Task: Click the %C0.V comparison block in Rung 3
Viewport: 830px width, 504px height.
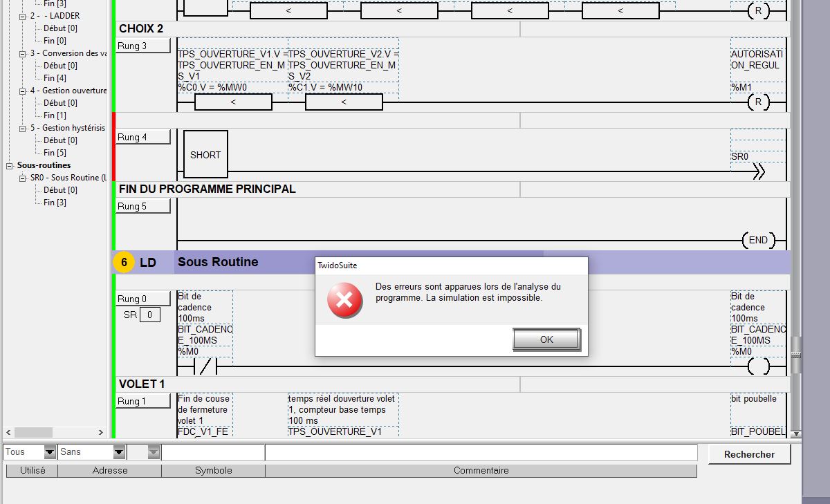Action: [233, 102]
